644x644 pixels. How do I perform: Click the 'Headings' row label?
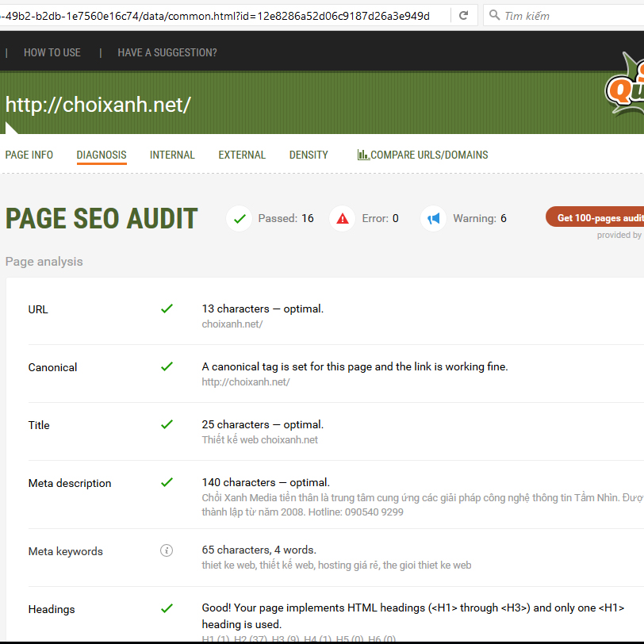pyautogui.click(x=52, y=609)
